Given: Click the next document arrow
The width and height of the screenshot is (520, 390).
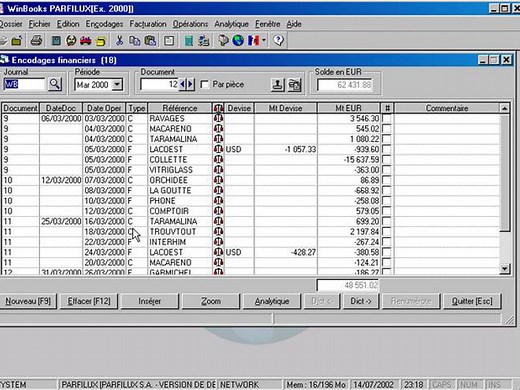Looking at the screenshot, I should tap(190, 84).
